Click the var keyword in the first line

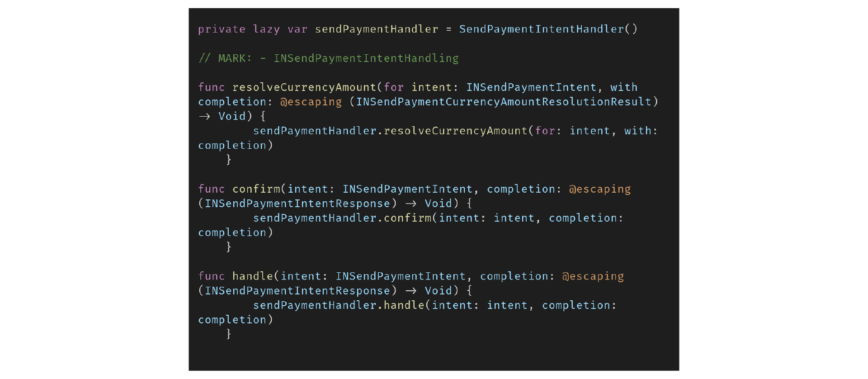click(297, 29)
